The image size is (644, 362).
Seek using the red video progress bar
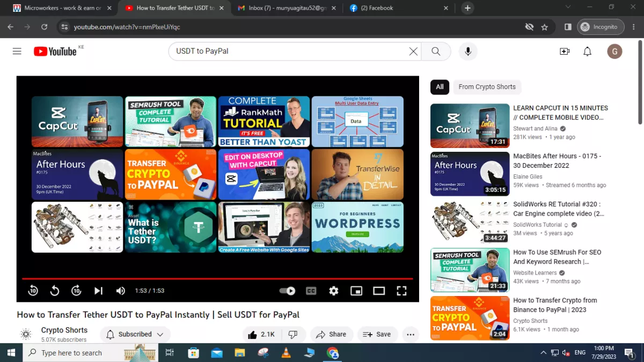(217, 279)
